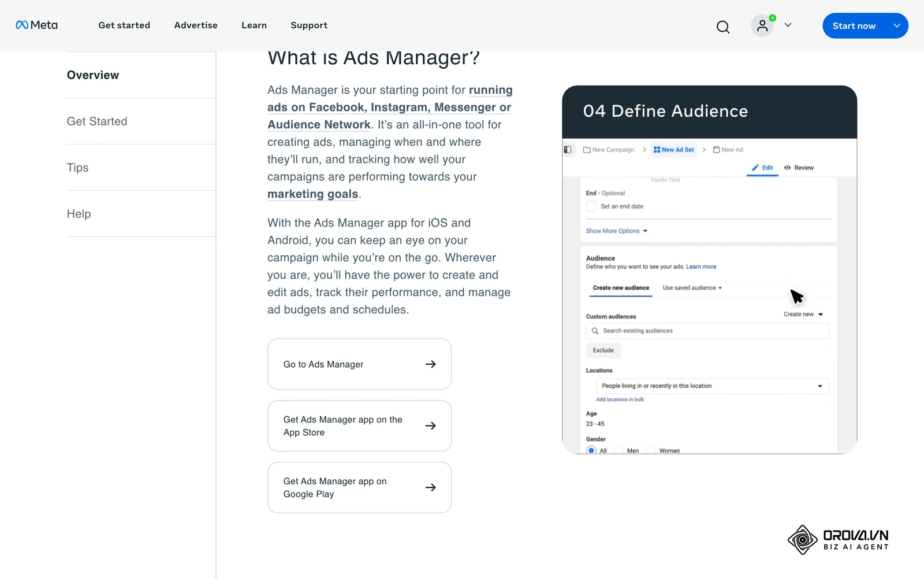Select the All gender radio button
The image size is (924, 578).
(x=591, y=450)
